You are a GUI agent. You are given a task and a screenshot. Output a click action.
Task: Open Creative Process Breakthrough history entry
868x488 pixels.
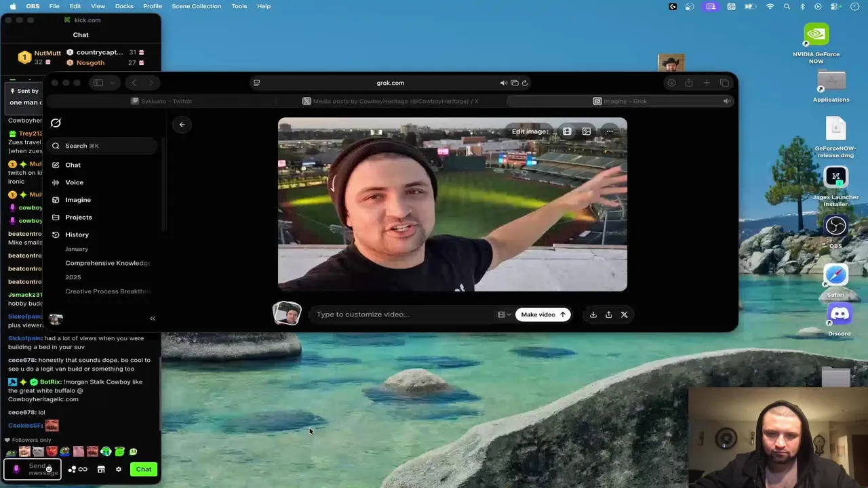[x=108, y=291]
